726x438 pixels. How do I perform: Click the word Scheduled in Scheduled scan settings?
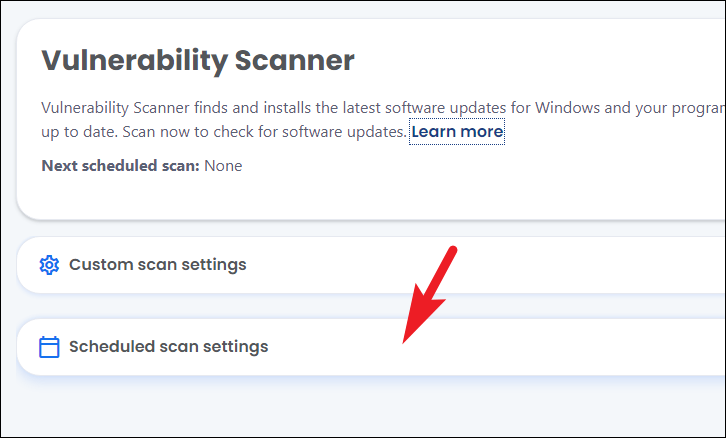112,347
